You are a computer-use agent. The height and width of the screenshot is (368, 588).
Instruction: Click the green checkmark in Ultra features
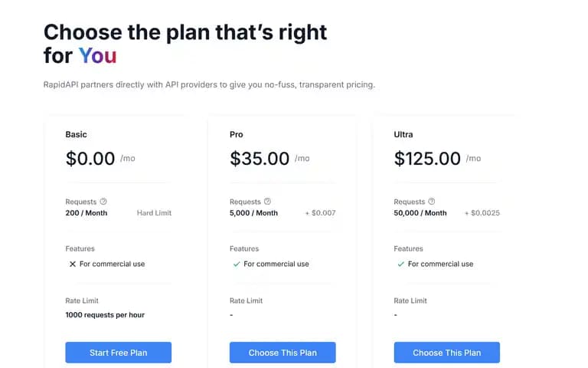click(x=400, y=264)
